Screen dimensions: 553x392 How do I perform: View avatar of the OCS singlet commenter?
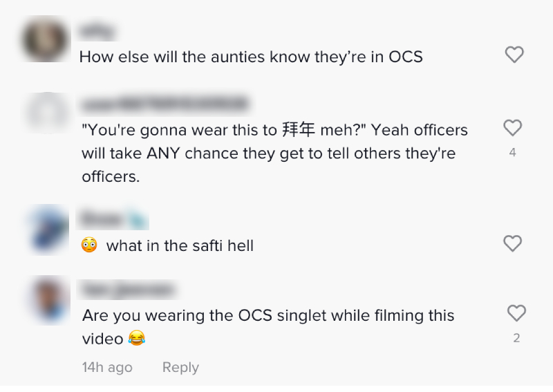point(50,300)
